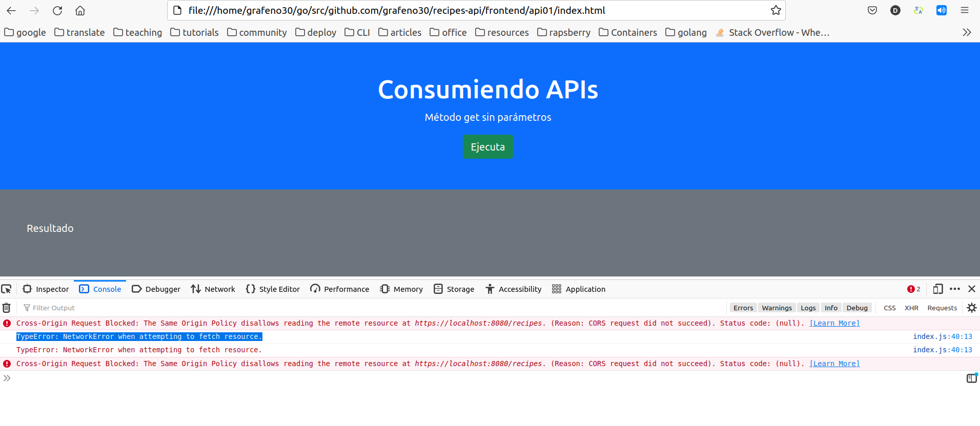The width and height of the screenshot is (980, 426).
Task: Open the Containers bookmarks folder
Action: tap(628, 32)
